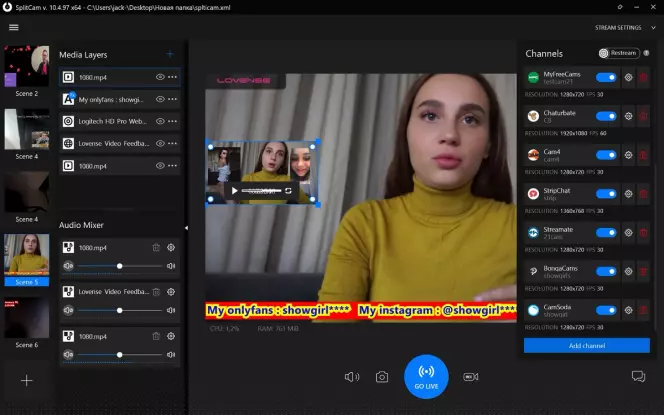Disable the Streamate channel toggle

point(606,232)
